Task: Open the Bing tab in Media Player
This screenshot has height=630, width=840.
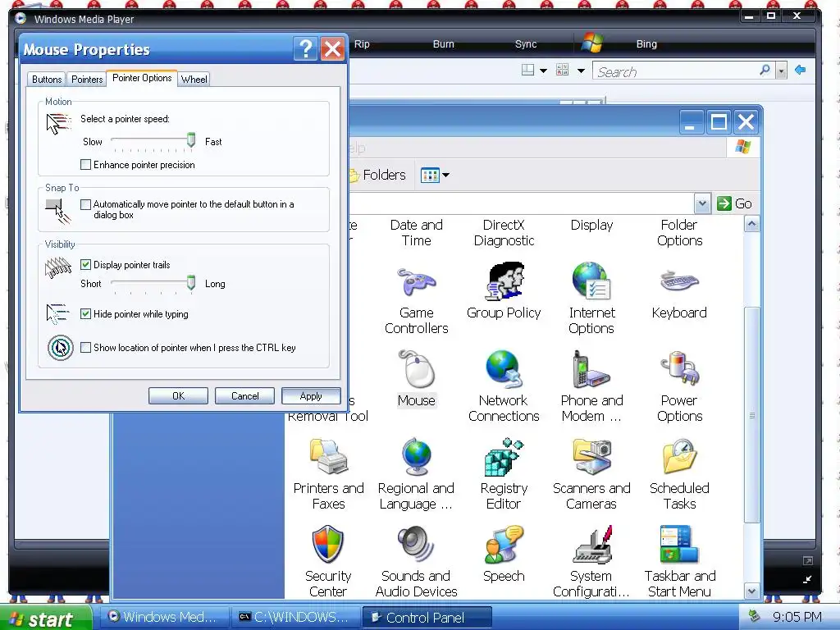Action: tap(646, 44)
